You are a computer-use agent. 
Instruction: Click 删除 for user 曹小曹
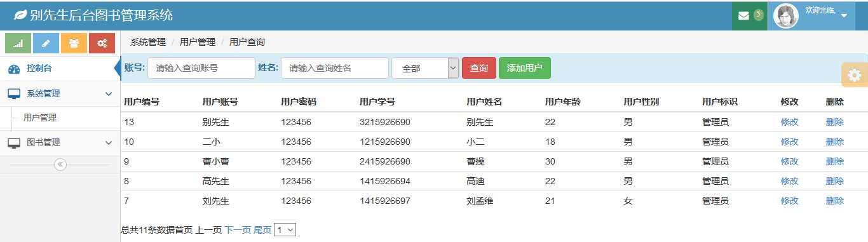835,161
